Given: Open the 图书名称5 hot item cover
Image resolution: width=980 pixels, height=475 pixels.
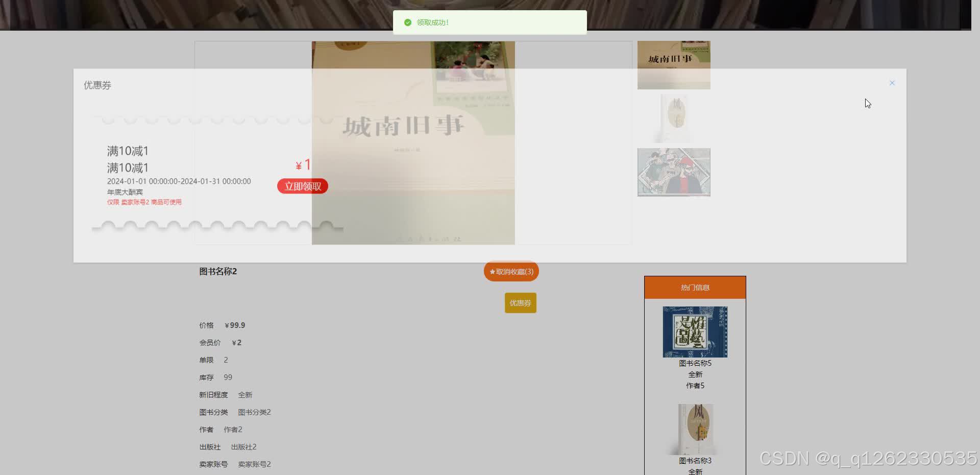Looking at the screenshot, I should pyautogui.click(x=695, y=332).
